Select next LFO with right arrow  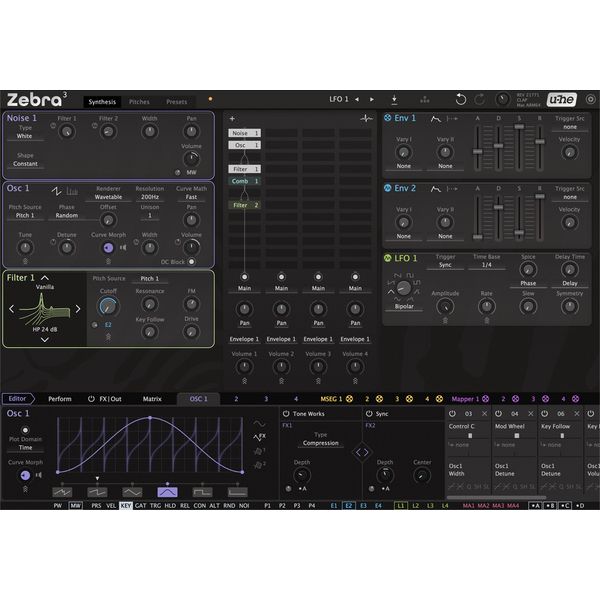[372, 100]
